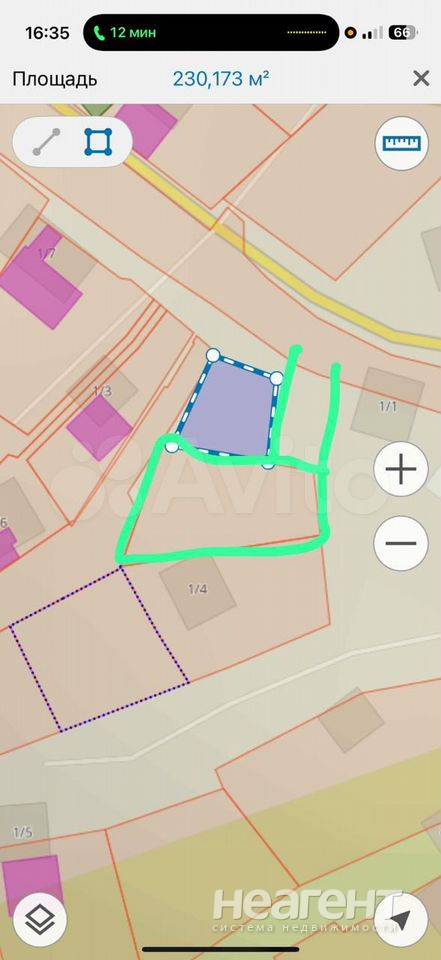Open the map layers selector
Viewport: 441px width, 960px height.
[40, 920]
